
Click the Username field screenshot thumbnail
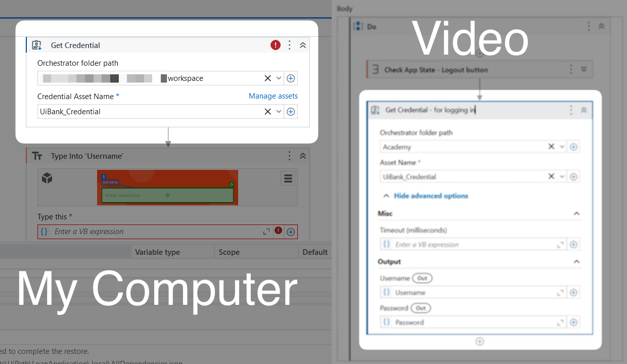pos(167,187)
